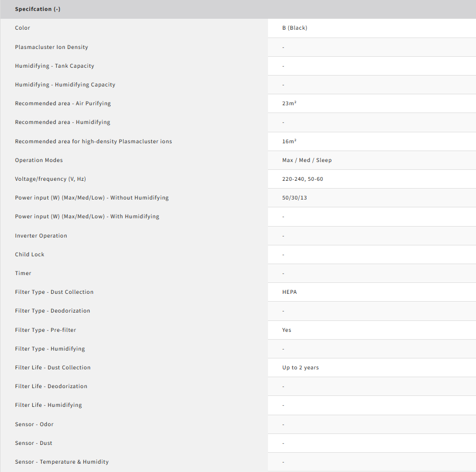
Task: Click the Timer row label
Action: 23,274
